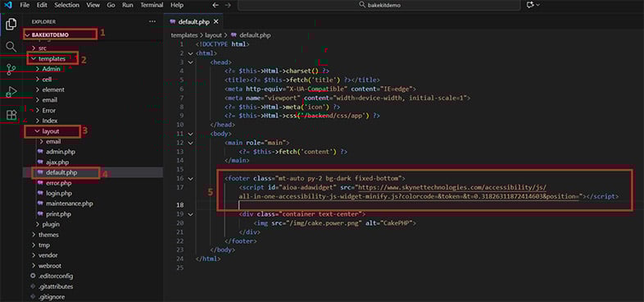The height and width of the screenshot is (302, 644).
Task: Open the Edit menu
Action: point(42,6)
